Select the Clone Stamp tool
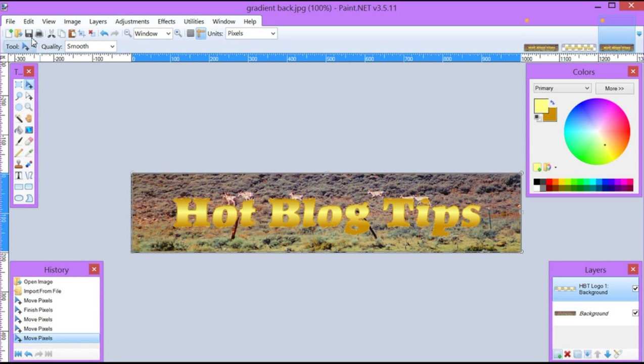This screenshot has height=364, width=644. [x=19, y=164]
